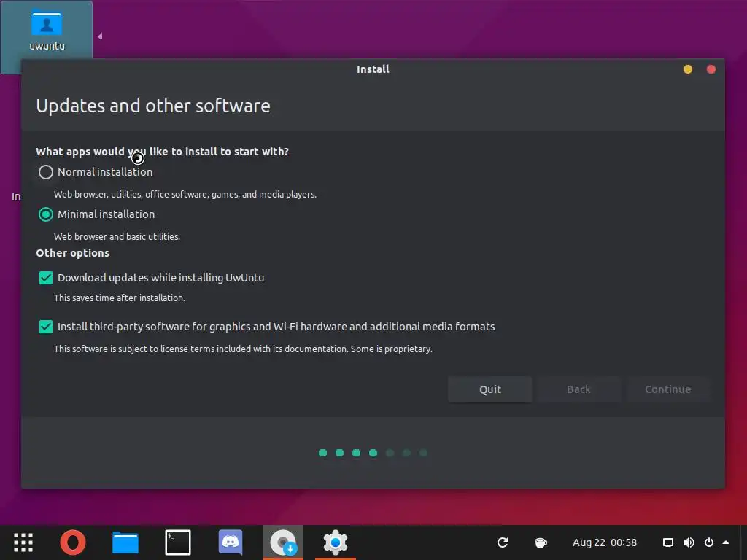Open the applications grid launcher
Image resolution: width=747 pixels, height=560 pixels.
click(x=23, y=542)
